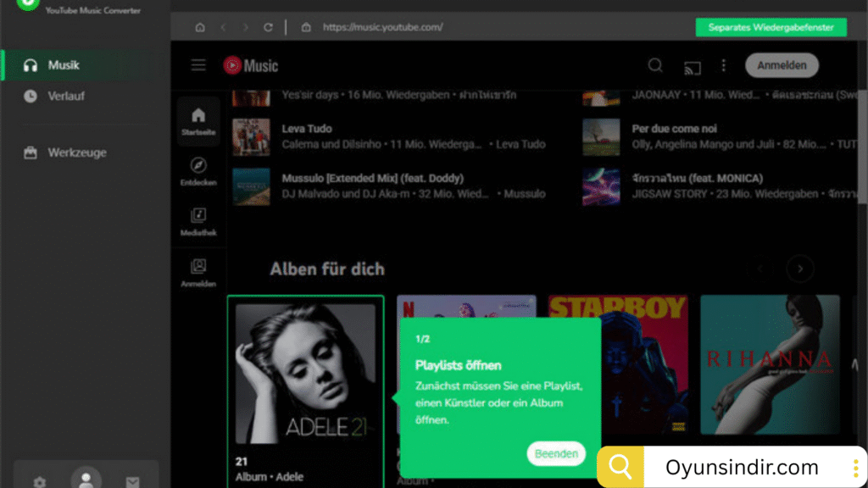Image resolution: width=868 pixels, height=488 pixels.
Task: Open Werkzeuge tools in sidebar
Action: point(76,153)
